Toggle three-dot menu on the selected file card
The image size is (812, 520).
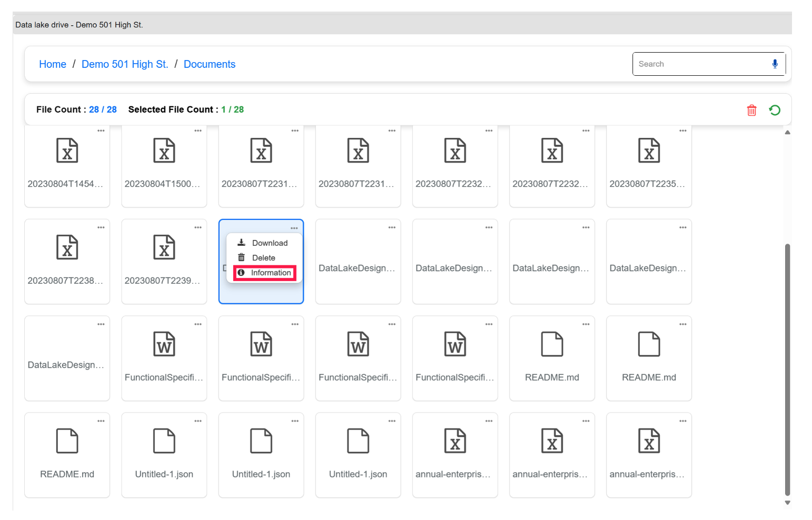point(294,228)
